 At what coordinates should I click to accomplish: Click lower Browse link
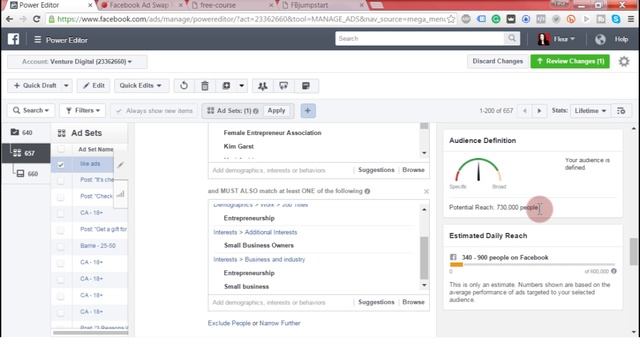coord(413,302)
